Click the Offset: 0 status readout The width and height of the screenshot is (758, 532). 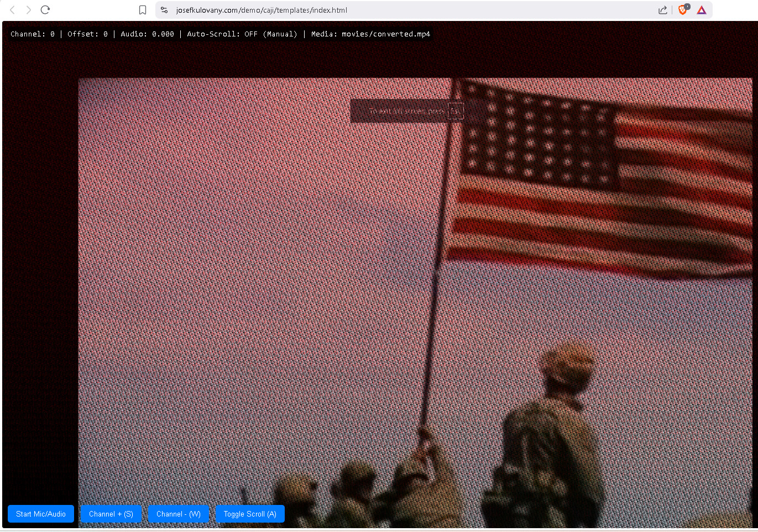87,34
